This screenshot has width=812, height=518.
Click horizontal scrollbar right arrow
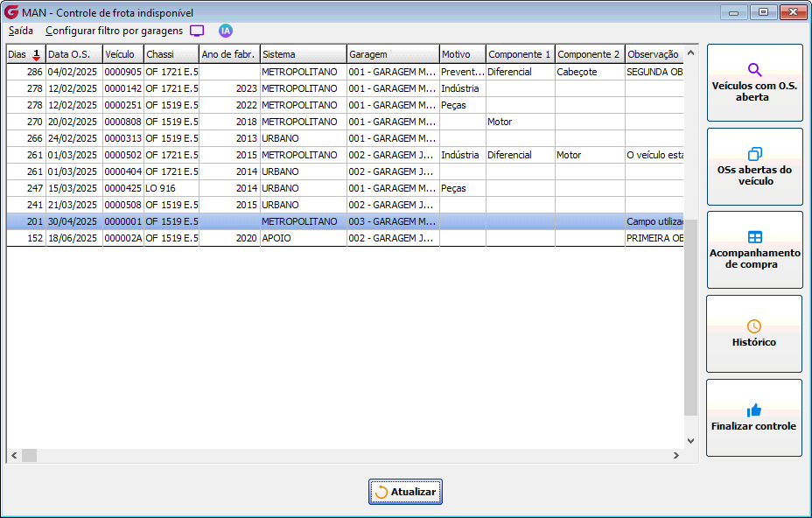coord(675,455)
